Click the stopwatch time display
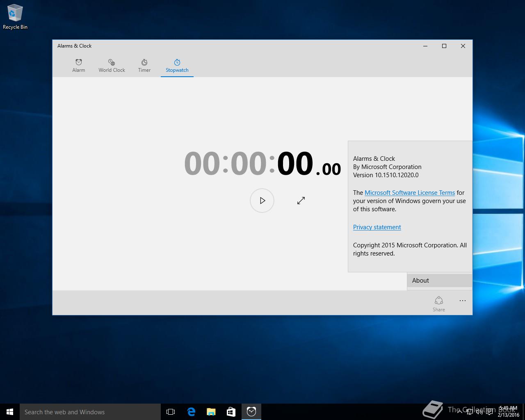 [x=262, y=164]
